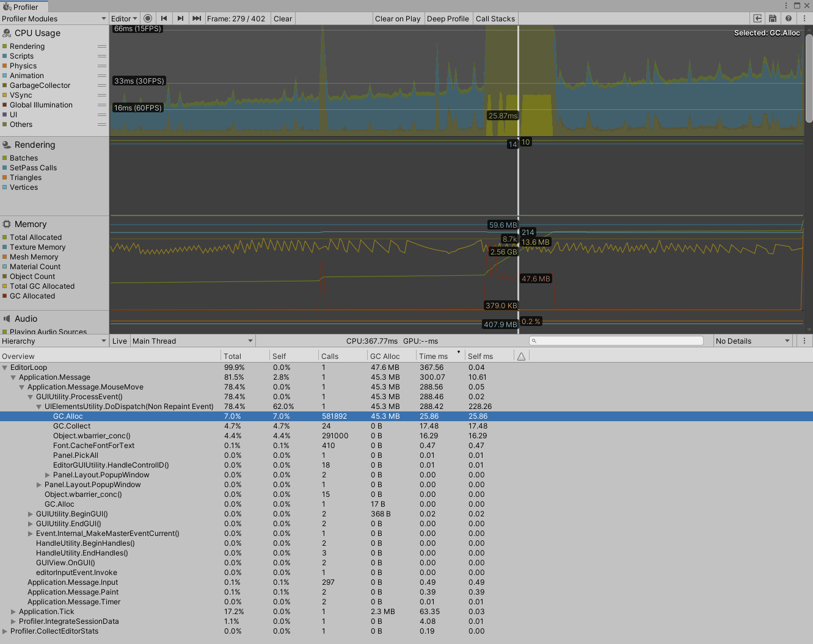Click the Memory module icon

(x=6, y=224)
